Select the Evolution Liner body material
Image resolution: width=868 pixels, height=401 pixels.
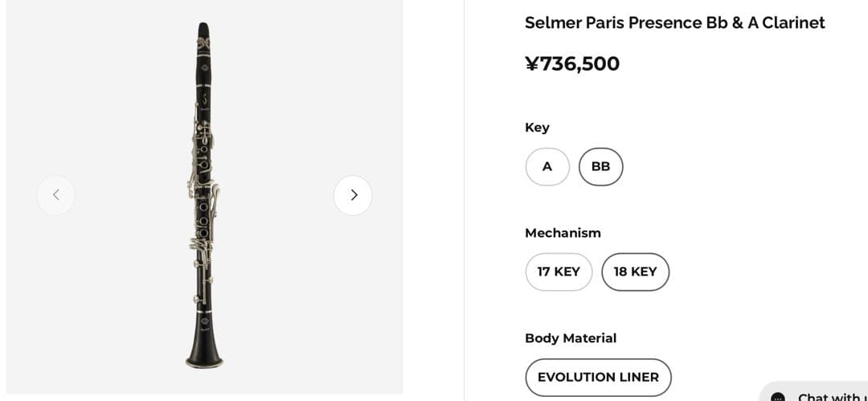[598, 377]
